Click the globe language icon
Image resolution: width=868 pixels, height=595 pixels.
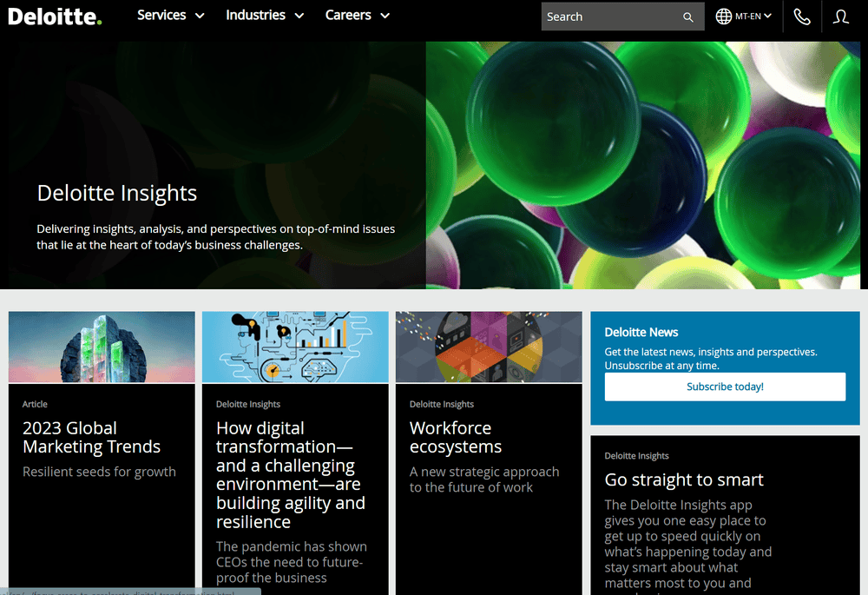723,17
